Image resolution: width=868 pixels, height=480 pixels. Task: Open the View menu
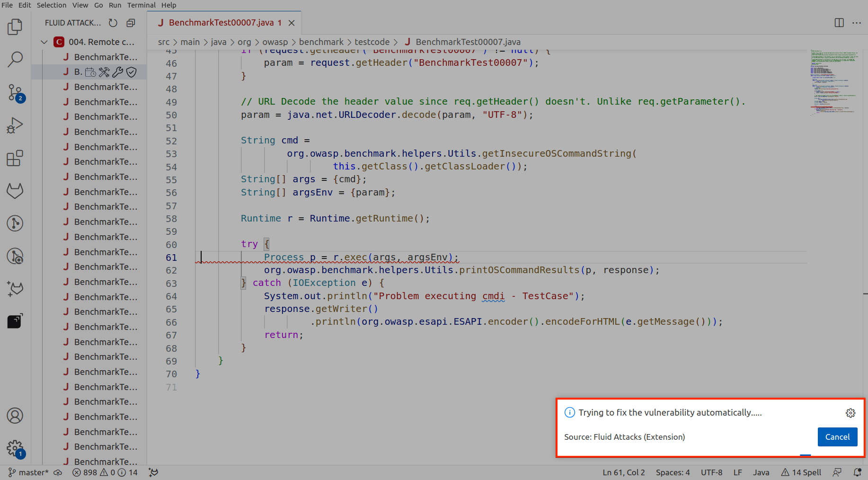click(x=80, y=5)
